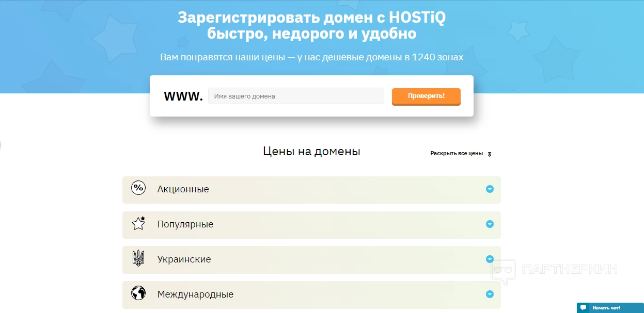This screenshot has width=644, height=313.
Task: Click the Акционные row label
Action: click(x=183, y=189)
